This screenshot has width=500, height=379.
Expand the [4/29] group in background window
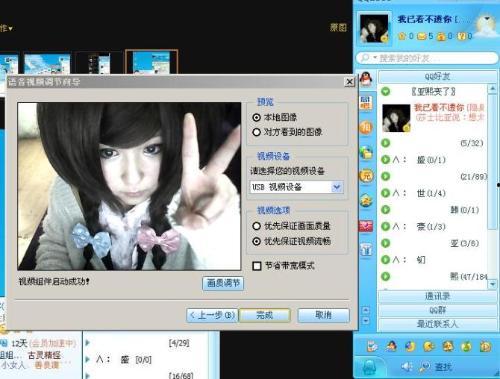[88, 342]
